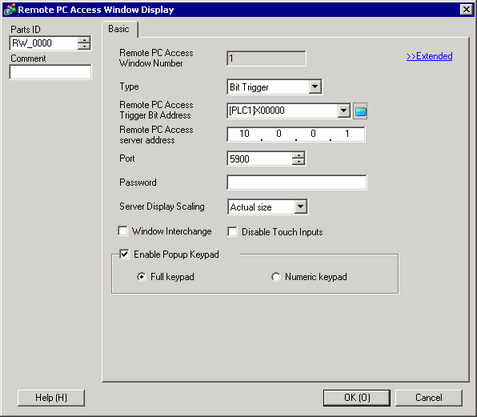Screen dimensions: 477x417
Task: Open the address keypad icon beside trigger address
Action: pos(360,111)
